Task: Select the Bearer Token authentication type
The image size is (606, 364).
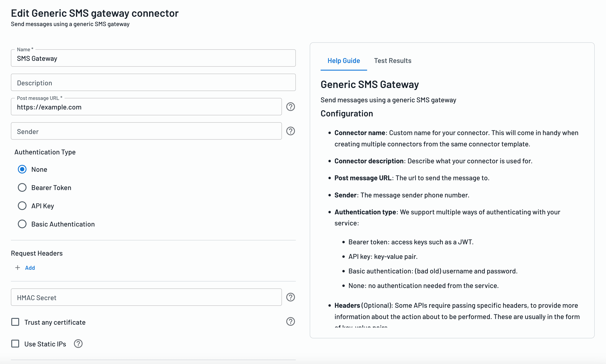Action: pyautogui.click(x=22, y=187)
